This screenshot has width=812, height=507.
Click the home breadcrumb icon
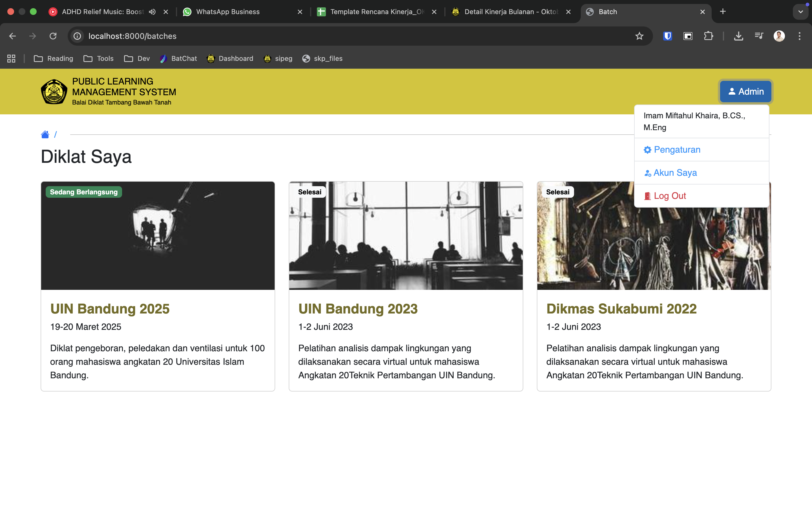click(45, 134)
